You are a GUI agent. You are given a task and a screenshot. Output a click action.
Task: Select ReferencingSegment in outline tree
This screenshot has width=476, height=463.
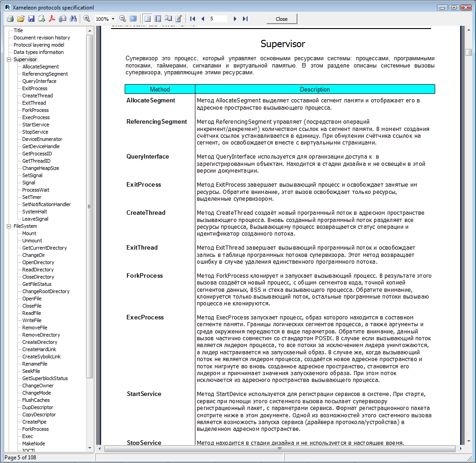[45, 74]
